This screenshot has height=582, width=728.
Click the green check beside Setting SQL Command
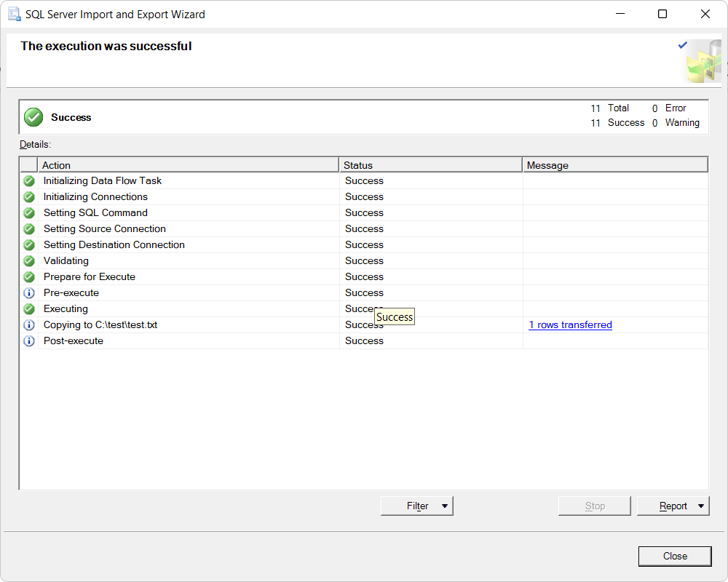click(29, 212)
